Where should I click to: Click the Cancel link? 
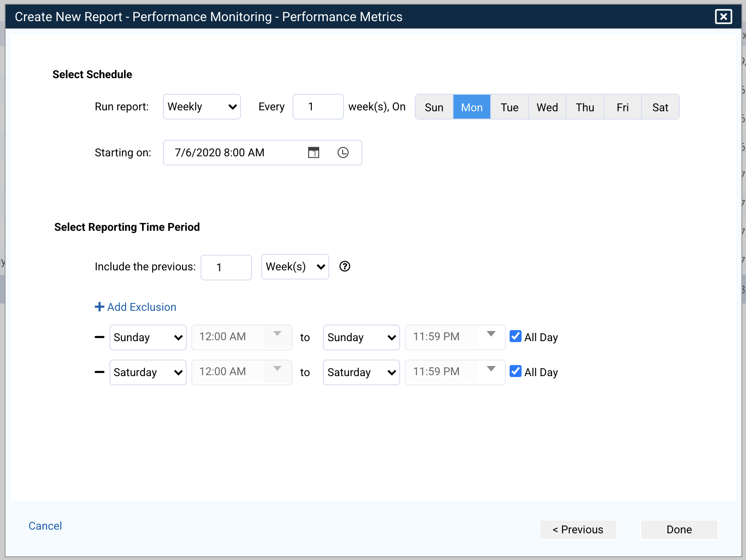pyautogui.click(x=45, y=526)
